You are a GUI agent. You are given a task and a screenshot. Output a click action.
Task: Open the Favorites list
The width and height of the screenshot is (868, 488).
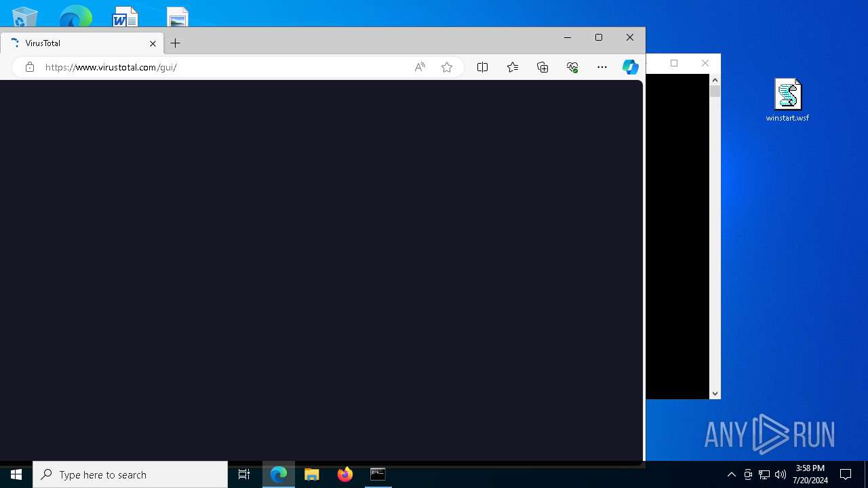pos(513,67)
